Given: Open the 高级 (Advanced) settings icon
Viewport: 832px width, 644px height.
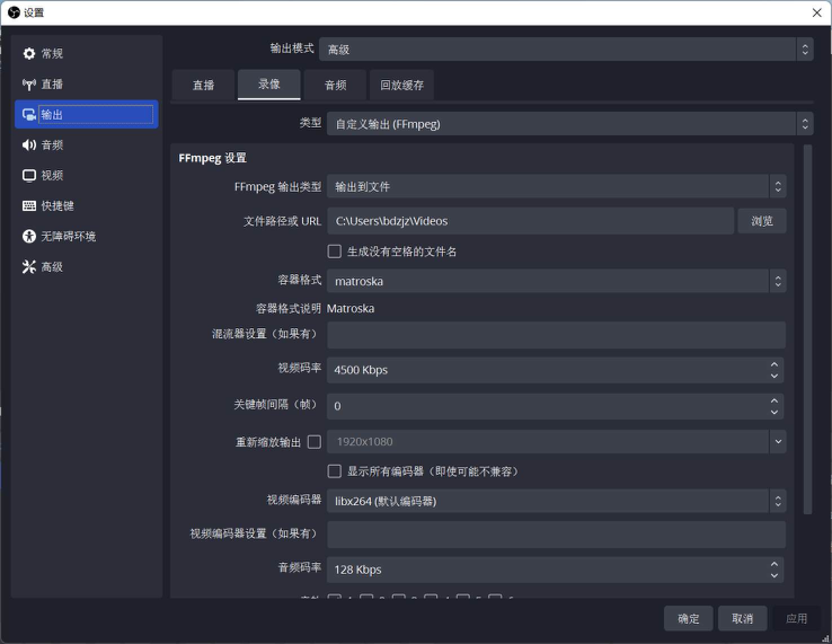Looking at the screenshot, I should pyautogui.click(x=29, y=266).
